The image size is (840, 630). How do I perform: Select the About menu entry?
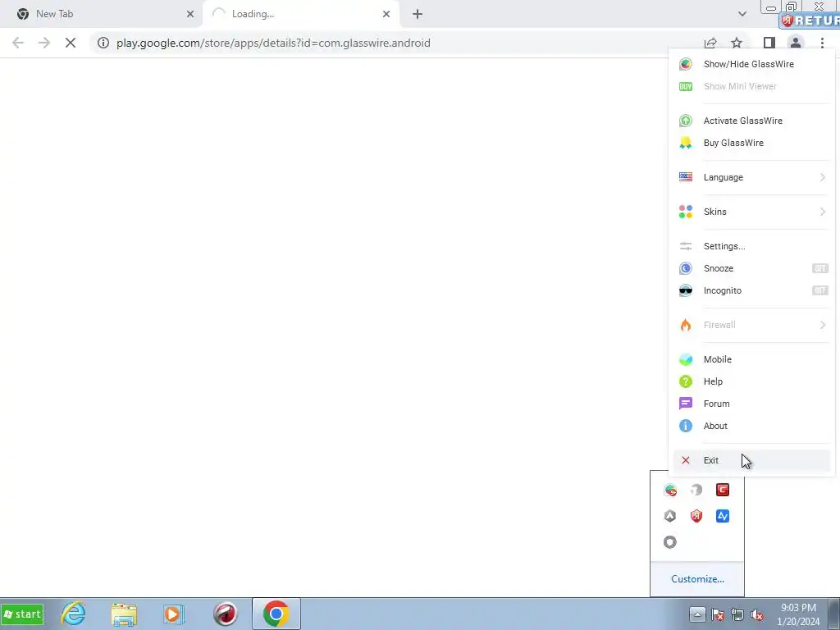(751, 426)
